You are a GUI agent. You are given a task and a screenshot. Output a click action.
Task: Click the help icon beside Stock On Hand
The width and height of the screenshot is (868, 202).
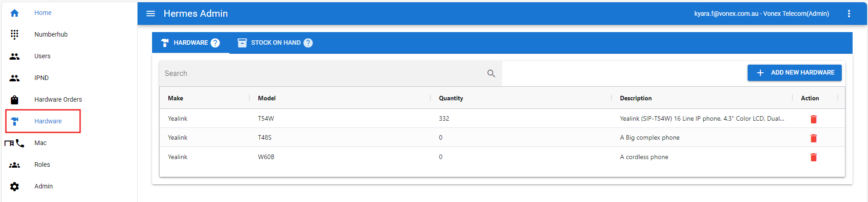pyautogui.click(x=308, y=43)
